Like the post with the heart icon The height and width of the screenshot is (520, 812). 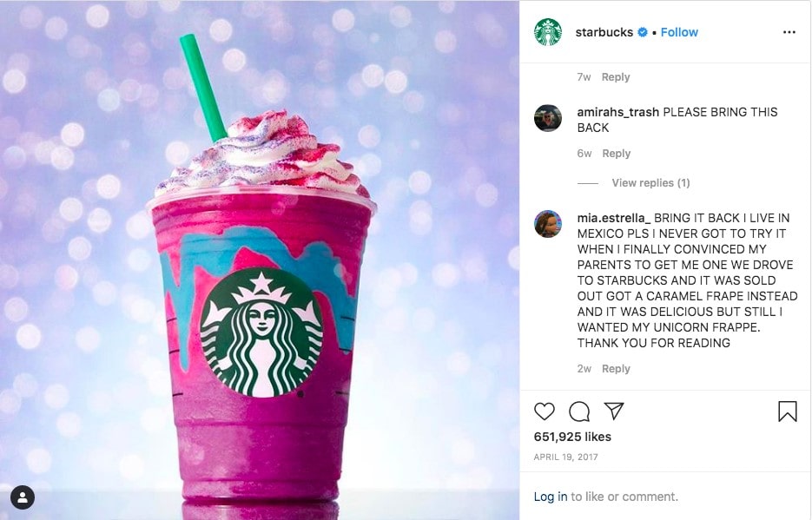coord(545,411)
